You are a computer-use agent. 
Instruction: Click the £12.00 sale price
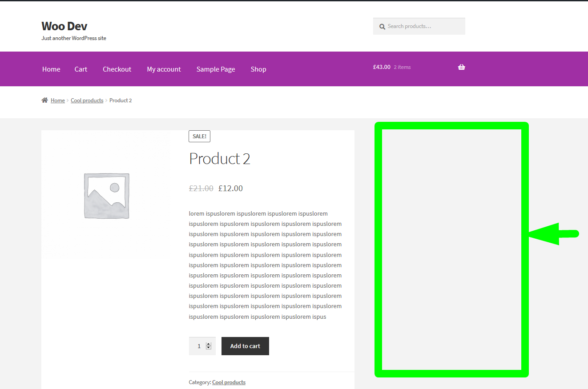(230, 188)
